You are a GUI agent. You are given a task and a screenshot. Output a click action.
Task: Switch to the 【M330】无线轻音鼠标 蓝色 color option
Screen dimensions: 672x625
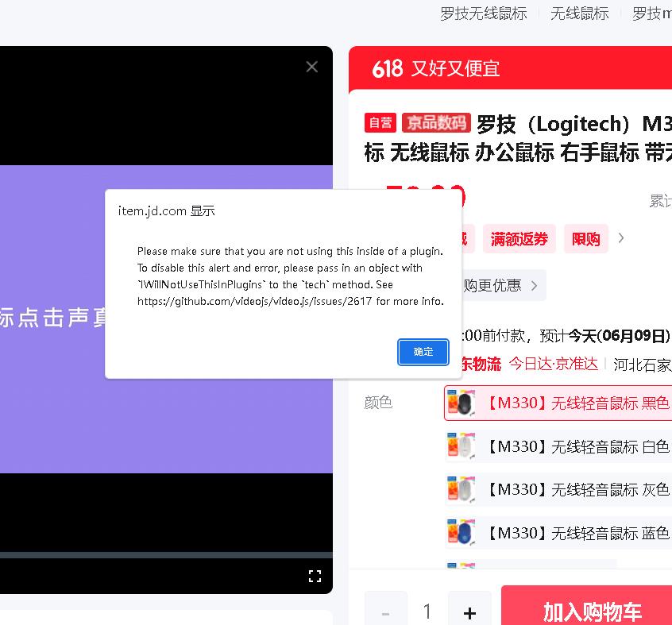(x=558, y=533)
